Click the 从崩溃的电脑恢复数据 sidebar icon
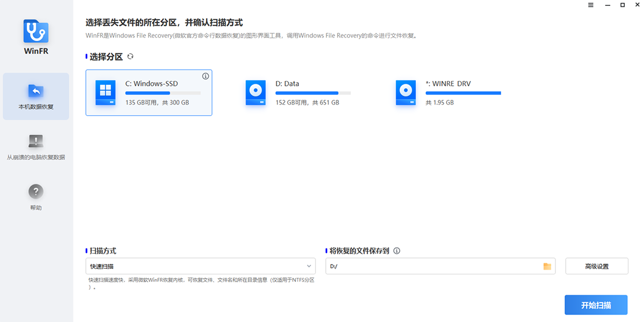The image size is (644, 322). (36, 141)
